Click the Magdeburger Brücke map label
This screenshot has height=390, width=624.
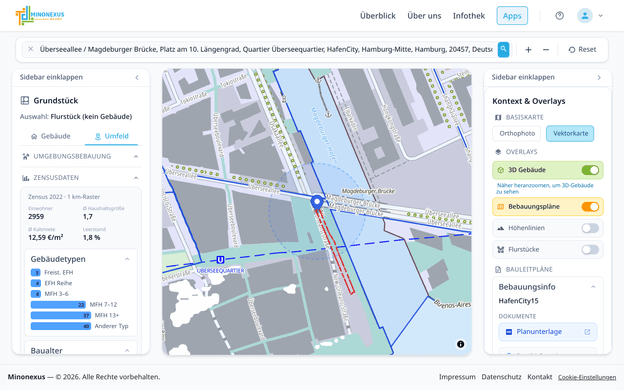click(x=368, y=191)
